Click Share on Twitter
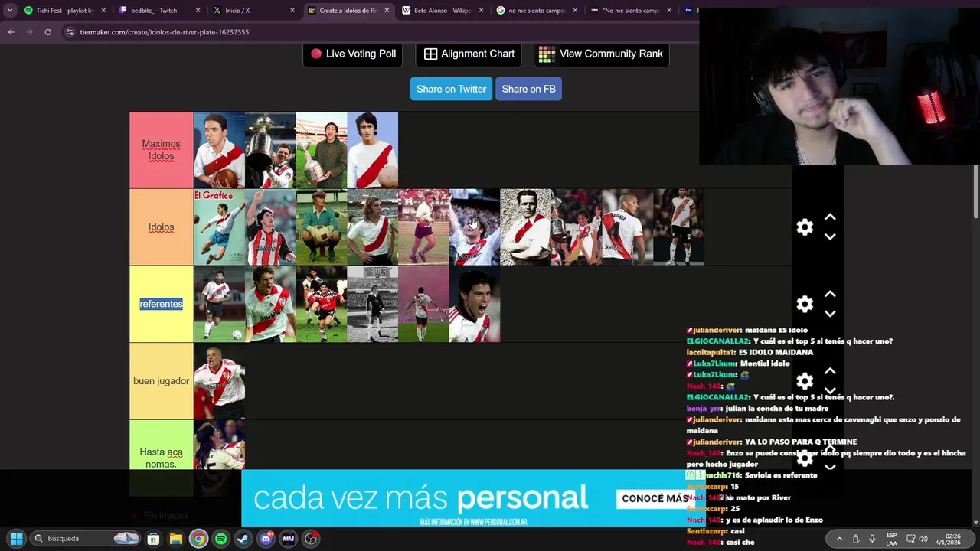The height and width of the screenshot is (551, 980). click(451, 89)
